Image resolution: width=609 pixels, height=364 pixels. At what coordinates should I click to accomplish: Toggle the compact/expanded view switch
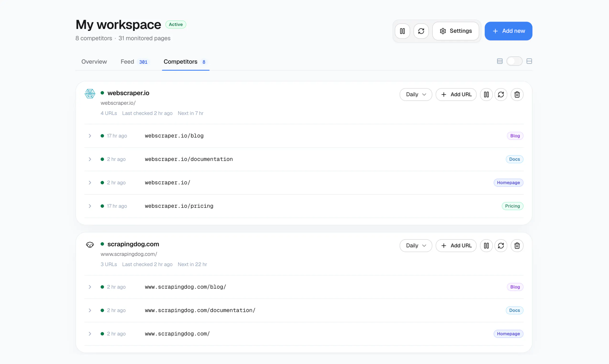[514, 61]
